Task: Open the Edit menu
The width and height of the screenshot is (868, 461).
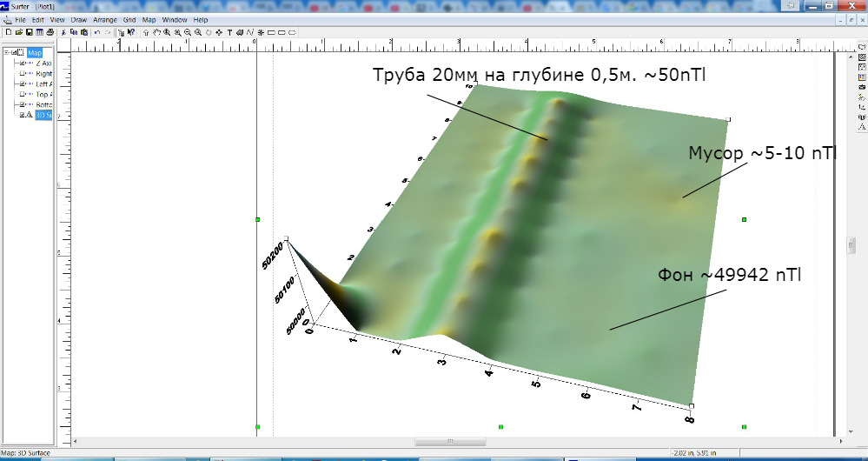Action: pyautogui.click(x=37, y=20)
